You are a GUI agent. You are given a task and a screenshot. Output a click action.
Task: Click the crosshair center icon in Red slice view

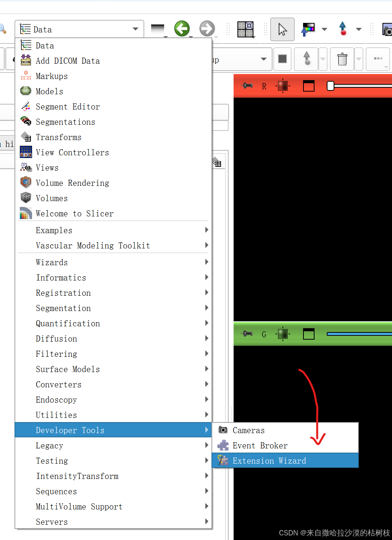coord(283,86)
